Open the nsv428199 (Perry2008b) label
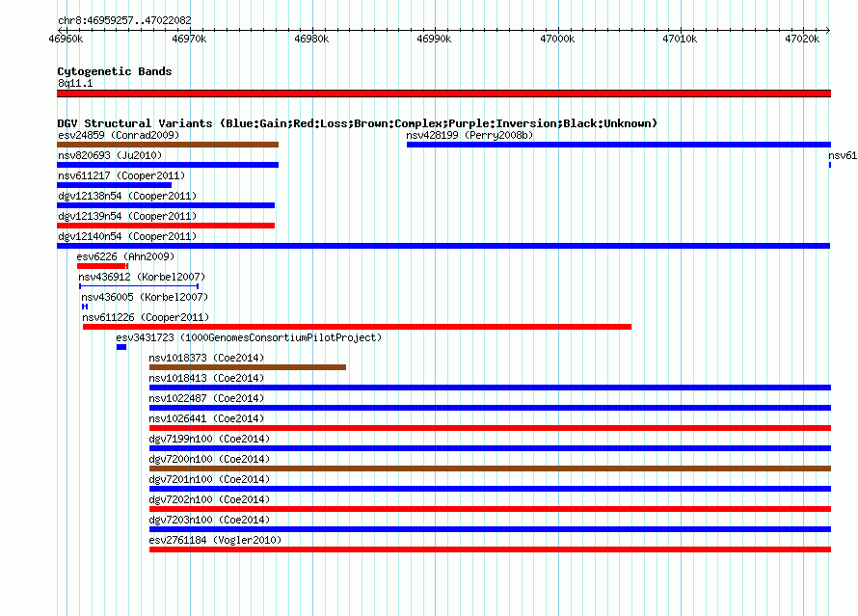Viewport: 858px width, 616px height. point(469,135)
